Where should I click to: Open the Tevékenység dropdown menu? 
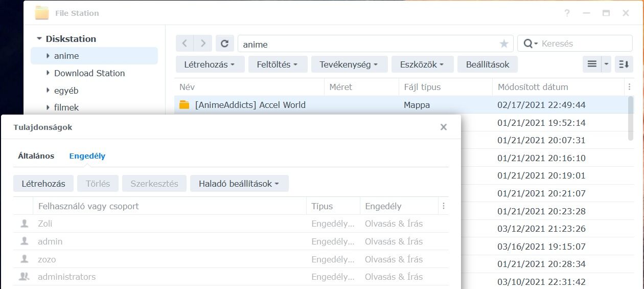click(x=349, y=64)
